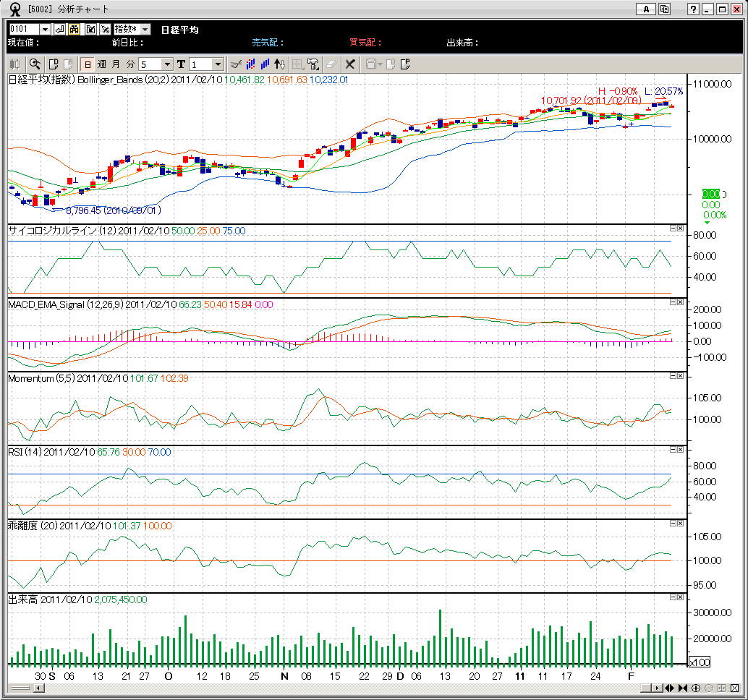Close the RSI indicator panel
Image resolution: width=748 pixels, height=700 pixels.
(681, 449)
